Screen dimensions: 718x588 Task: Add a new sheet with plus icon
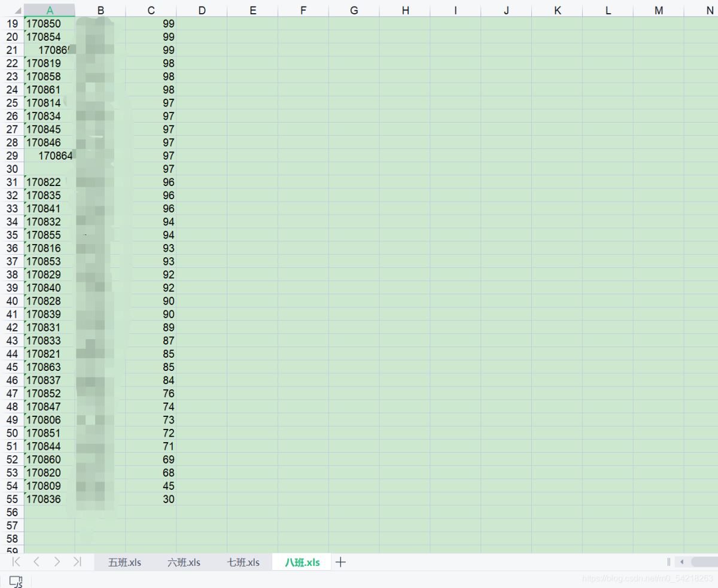(341, 562)
